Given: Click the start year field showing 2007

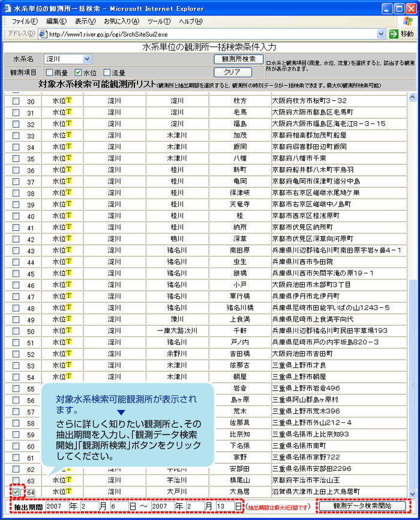Looking at the screenshot, I should (56, 506).
